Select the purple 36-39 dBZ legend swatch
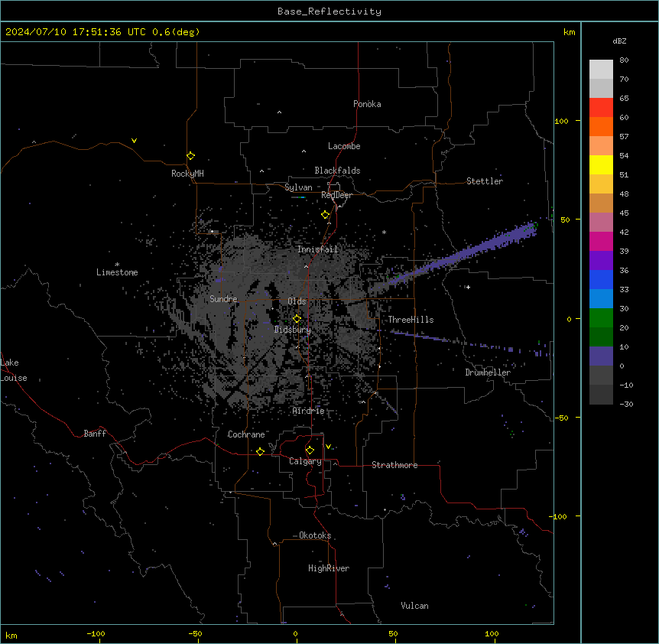The height and width of the screenshot is (644, 659). pyautogui.click(x=601, y=261)
